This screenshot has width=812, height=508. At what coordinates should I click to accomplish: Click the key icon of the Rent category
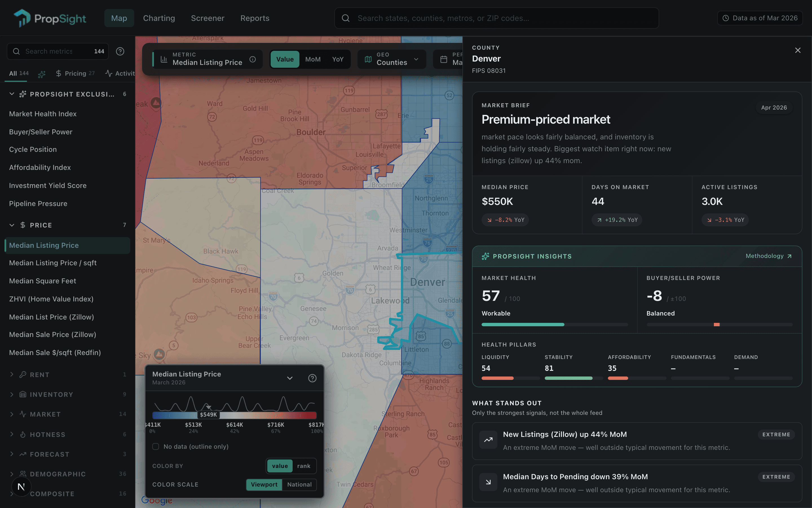coord(23,375)
